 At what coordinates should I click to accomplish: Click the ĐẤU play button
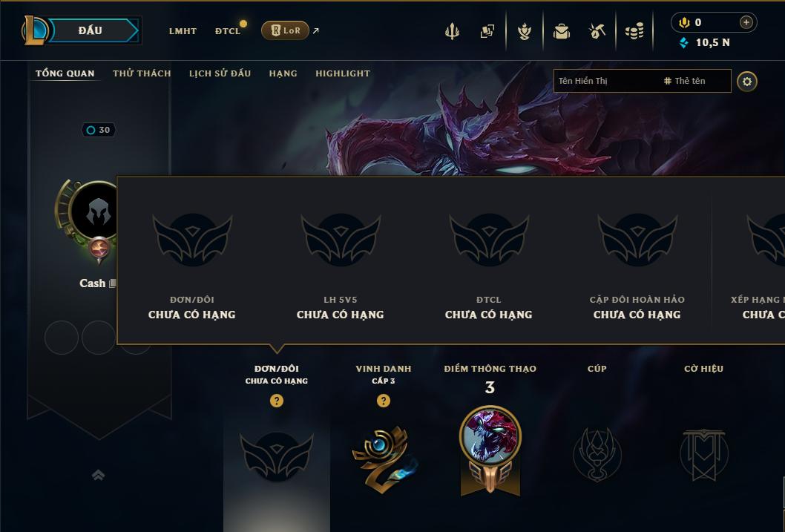click(x=90, y=30)
